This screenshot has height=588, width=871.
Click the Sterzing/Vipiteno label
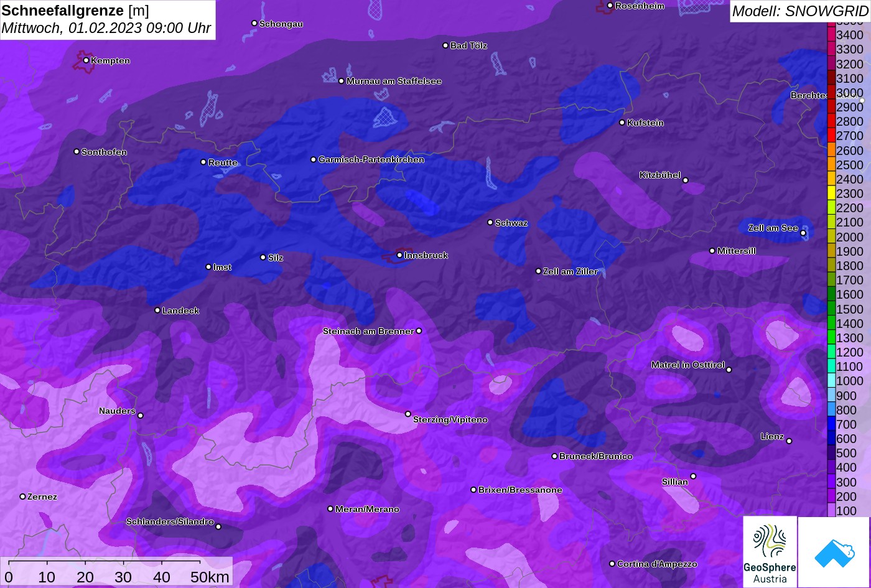450,420
